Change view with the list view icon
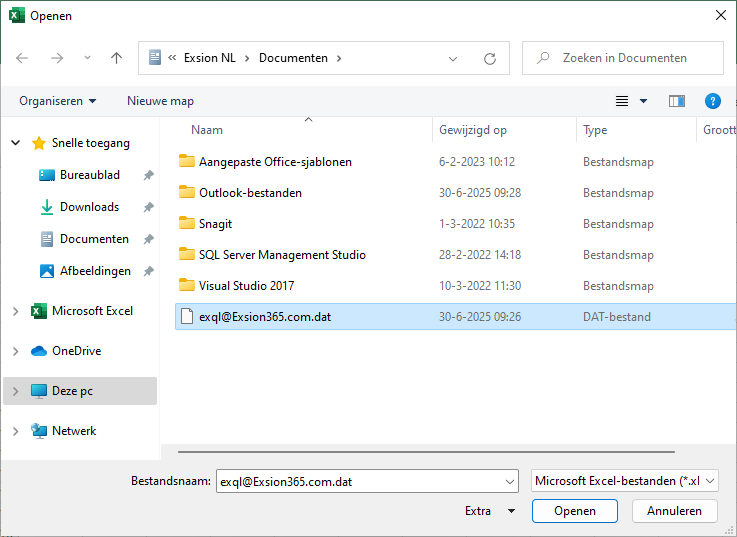The image size is (737, 537). click(x=622, y=101)
